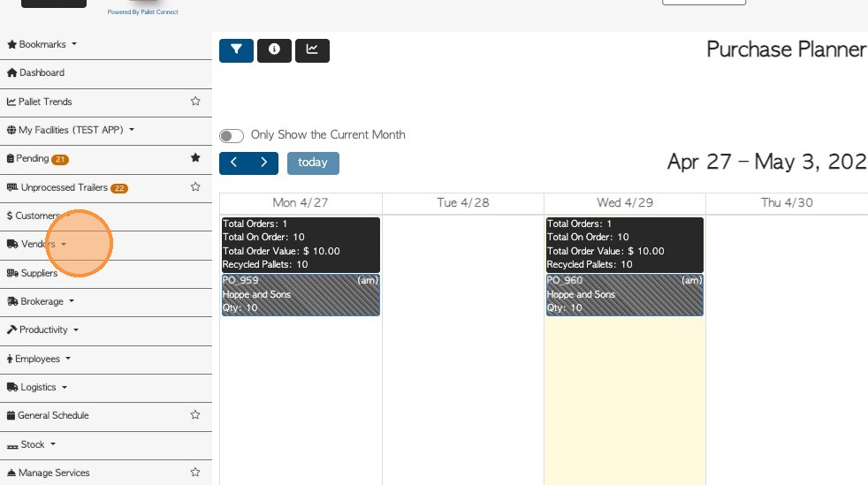This screenshot has height=485, width=868.
Task: Toggle bookmark star for Pending
Action: [x=195, y=158]
